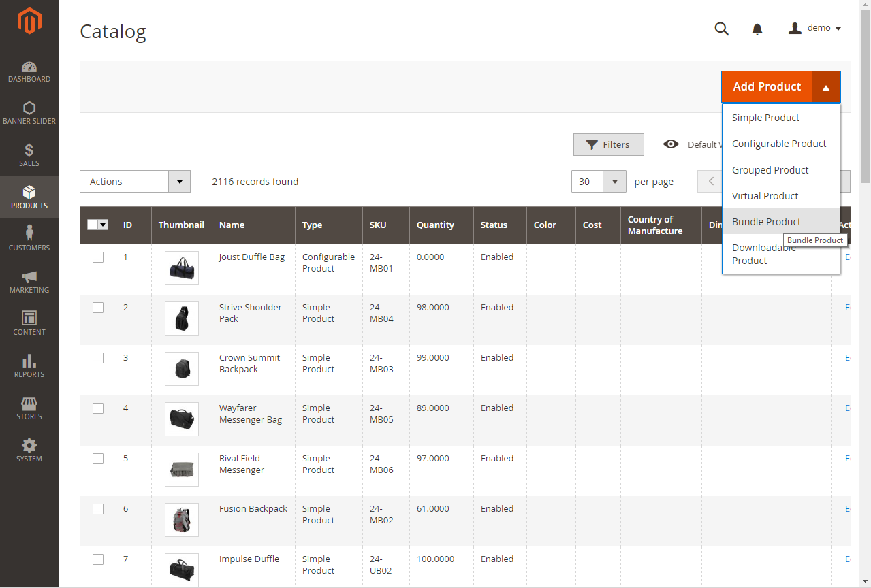Click the Wayfarer Messenger Bag thumbnail
The height and width of the screenshot is (588, 871).
(x=182, y=419)
